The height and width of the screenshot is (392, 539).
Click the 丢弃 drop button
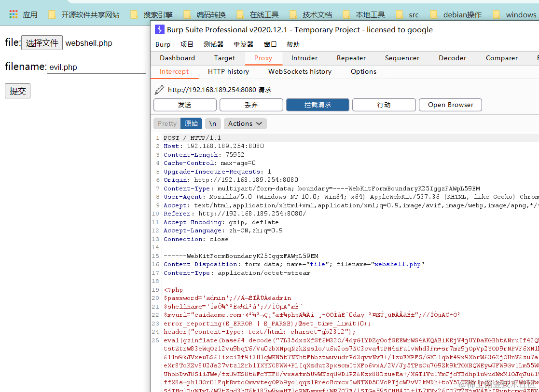tap(251, 105)
